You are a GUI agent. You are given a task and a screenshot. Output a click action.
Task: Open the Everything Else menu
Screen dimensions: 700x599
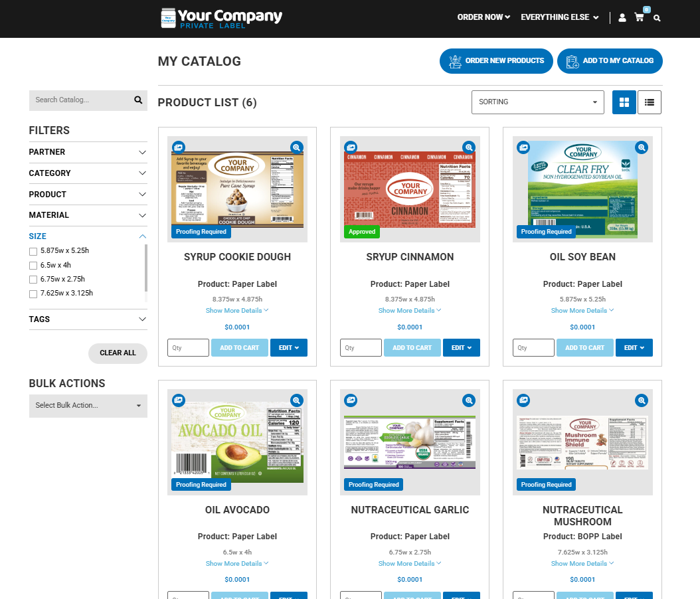(559, 17)
